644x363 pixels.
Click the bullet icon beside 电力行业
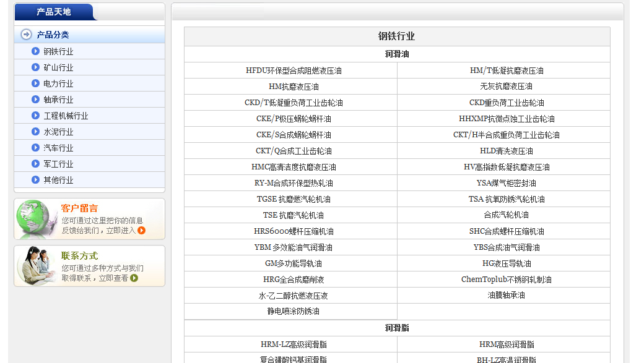click(35, 83)
